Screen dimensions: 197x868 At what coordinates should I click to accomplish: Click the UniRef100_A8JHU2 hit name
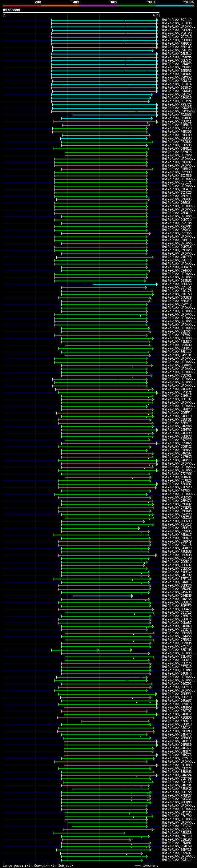coord(177,118)
